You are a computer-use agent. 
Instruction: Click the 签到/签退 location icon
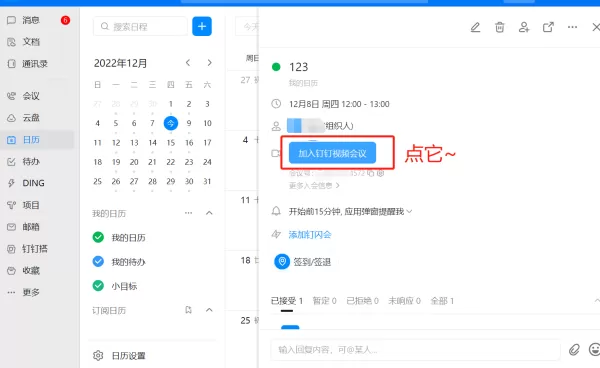coord(282,262)
